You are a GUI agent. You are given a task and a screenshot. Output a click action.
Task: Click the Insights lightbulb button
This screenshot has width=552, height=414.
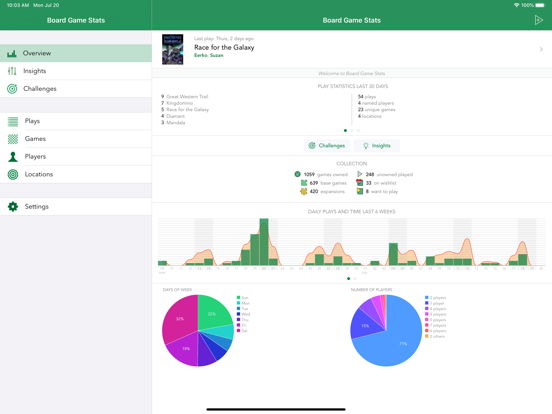377,146
